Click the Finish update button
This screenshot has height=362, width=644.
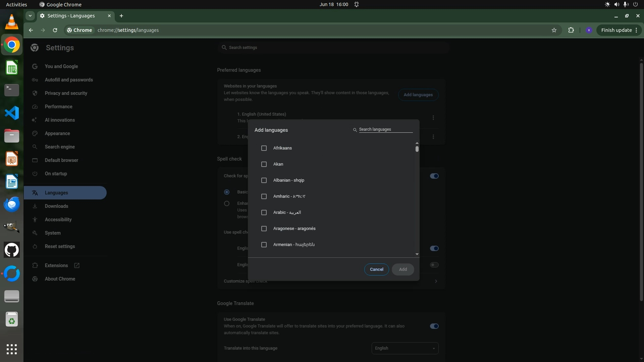point(616,30)
